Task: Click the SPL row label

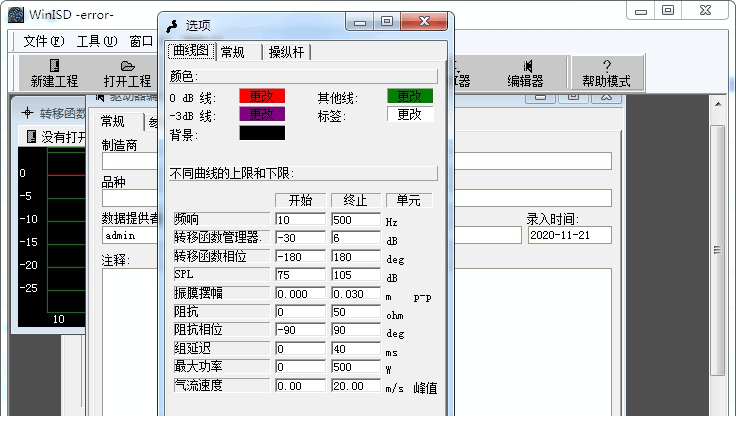Action: tap(222, 275)
